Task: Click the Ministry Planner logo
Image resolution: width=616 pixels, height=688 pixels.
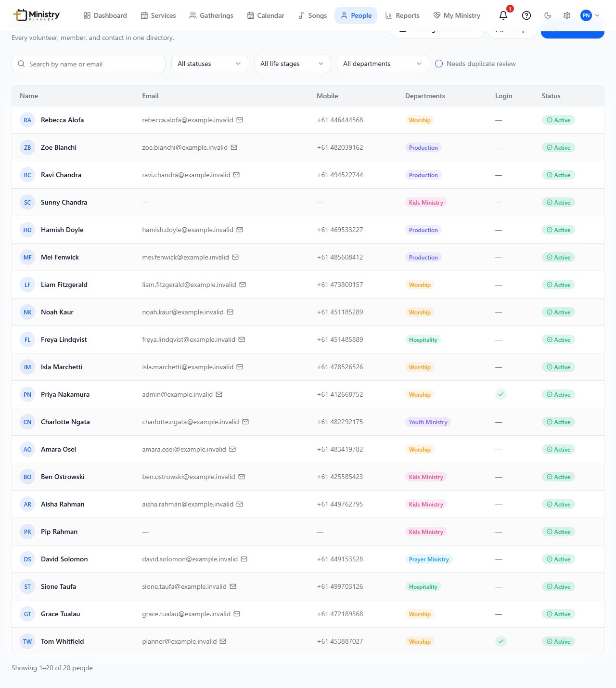Action: coord(37,15)
